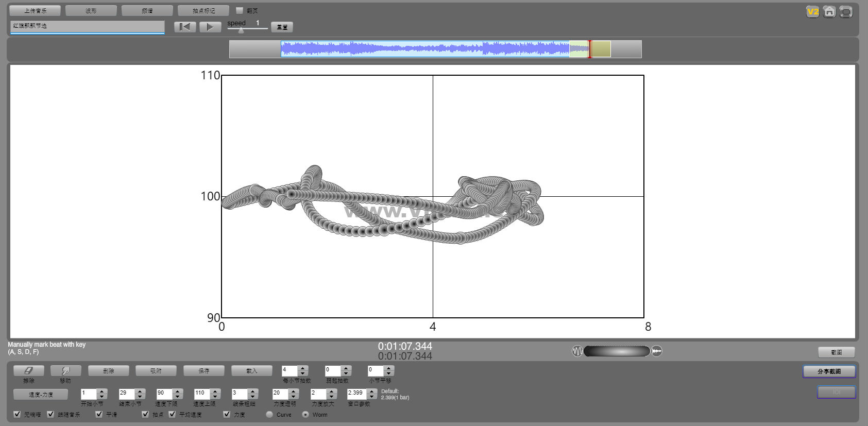Click the 分享截图 share screenshot button
868x426 pixels.
[829, 371]
